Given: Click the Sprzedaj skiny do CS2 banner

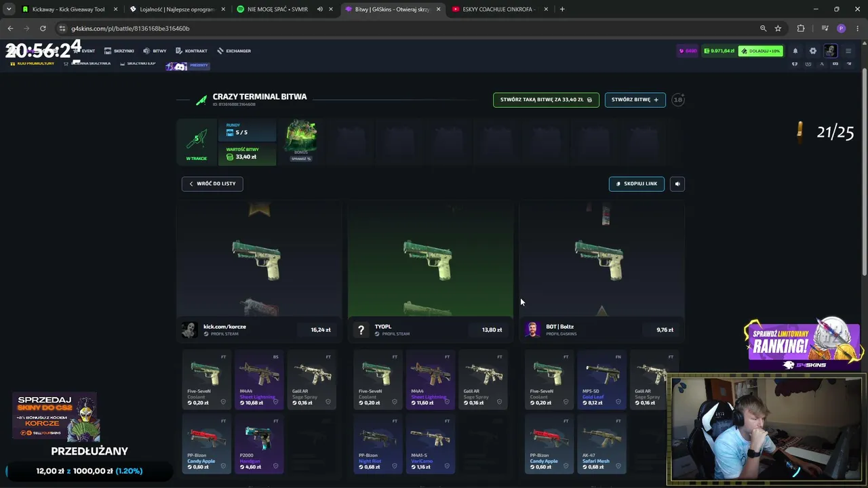Looking at the screenshot, I should click(57, 417).
